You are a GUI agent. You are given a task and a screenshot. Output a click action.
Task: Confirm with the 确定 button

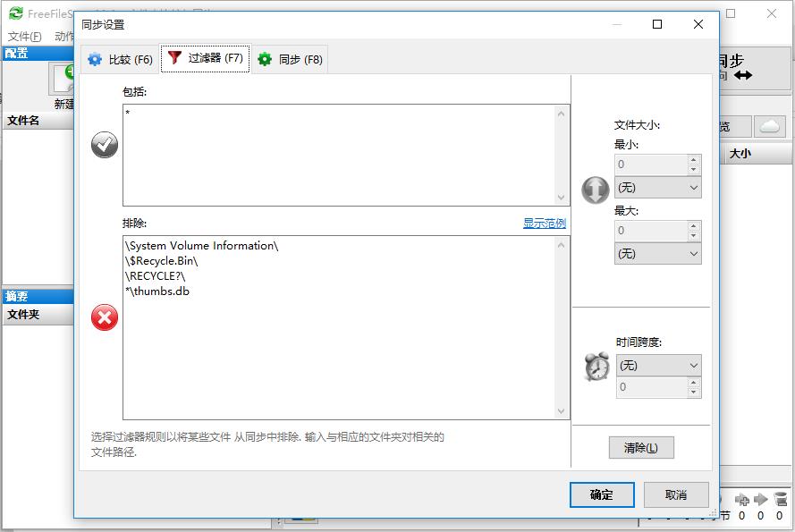tap(602, 495)
